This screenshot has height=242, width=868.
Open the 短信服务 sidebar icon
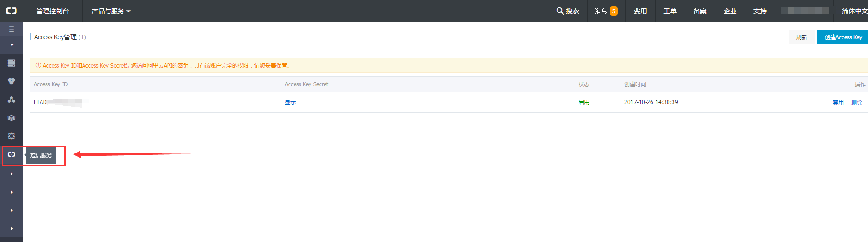click(x=11, y=154)
